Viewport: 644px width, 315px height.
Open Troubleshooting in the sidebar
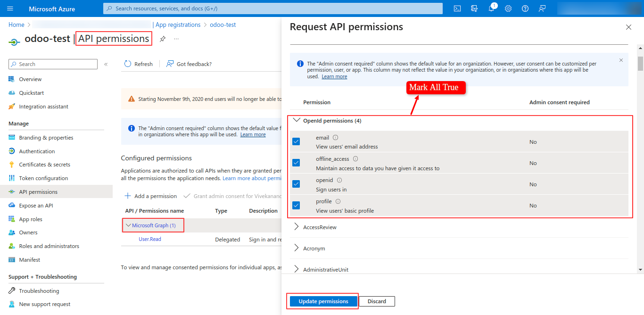tap(39, 291)
